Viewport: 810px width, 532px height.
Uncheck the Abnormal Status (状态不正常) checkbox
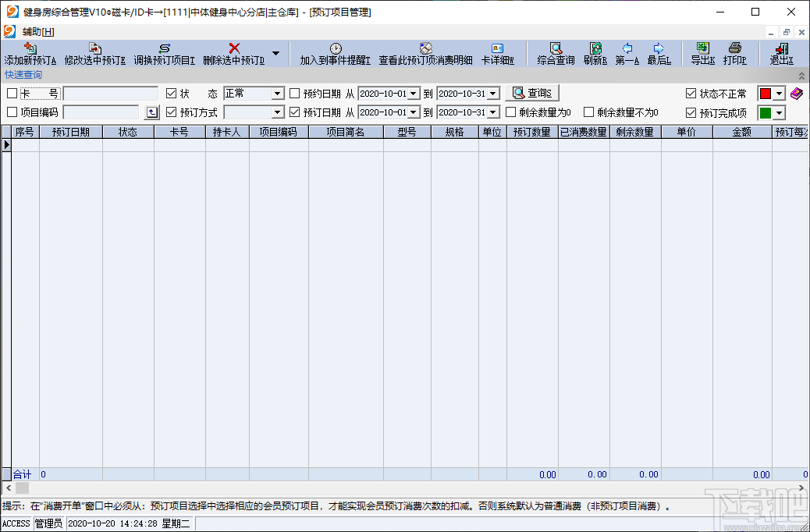coord(691,94)
